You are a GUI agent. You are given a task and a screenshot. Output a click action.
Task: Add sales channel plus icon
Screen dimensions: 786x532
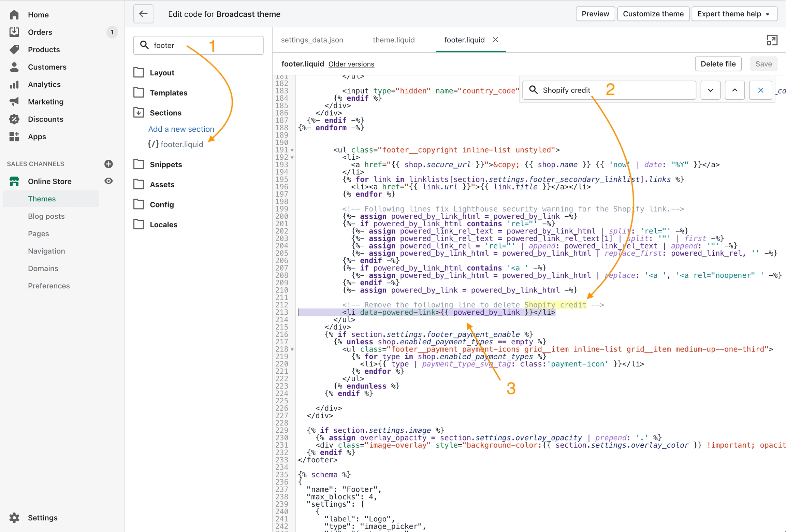click(108, 164)
